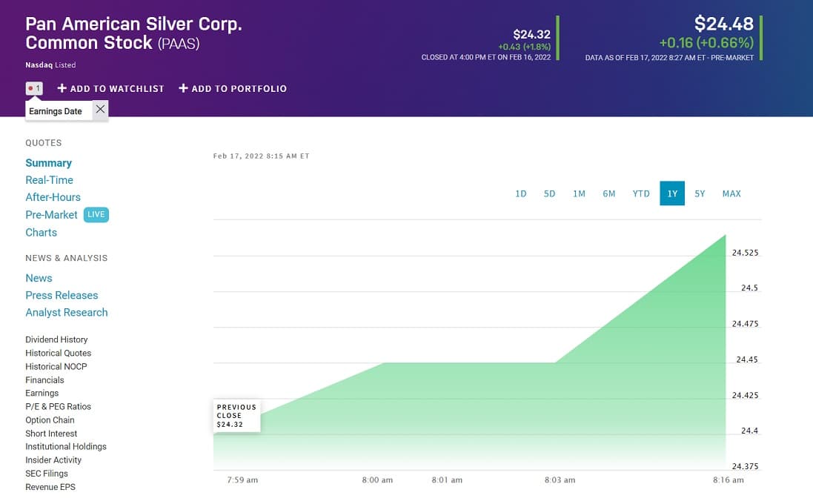Image resolution: width=813 pixels, height=504 pixels.
Task: Click the Nasdaq Listed label
Action: tap(50, 64)
